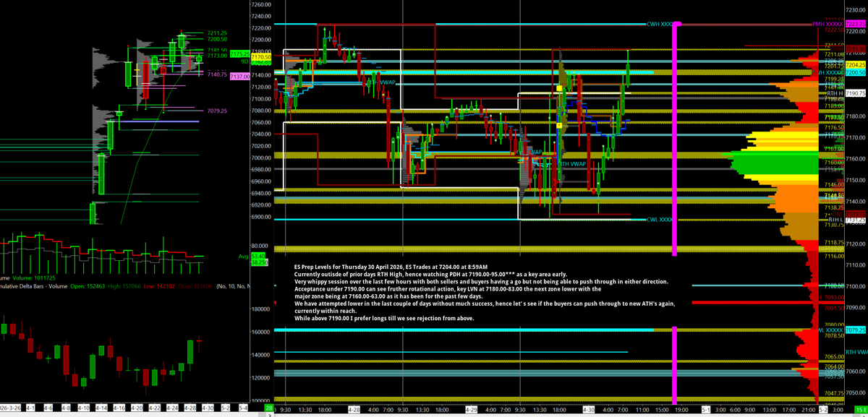Image resolution: width=868 pixels, height=417 pixels.
Task: Click the 'ES Prep Levels for Thursday' note line
Action: pyautogui.click(x=391, y=267)
